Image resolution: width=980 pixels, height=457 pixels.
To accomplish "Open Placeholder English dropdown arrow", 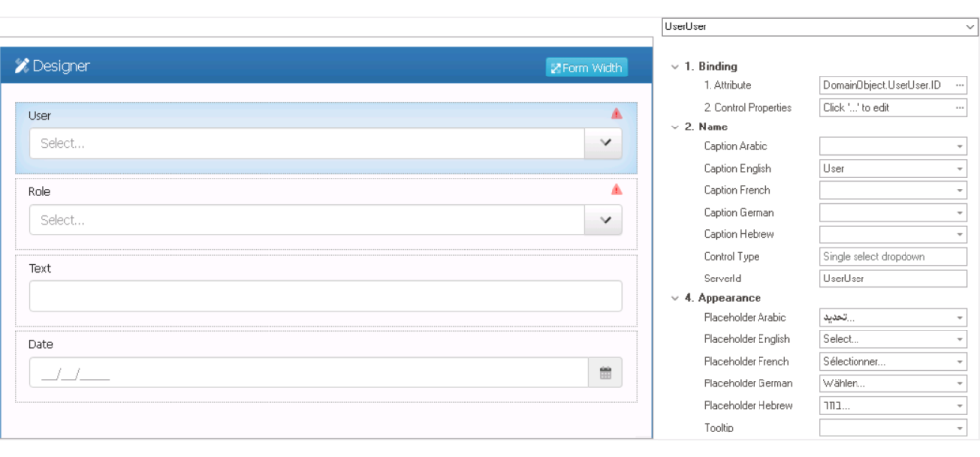I will coord(960,339).
